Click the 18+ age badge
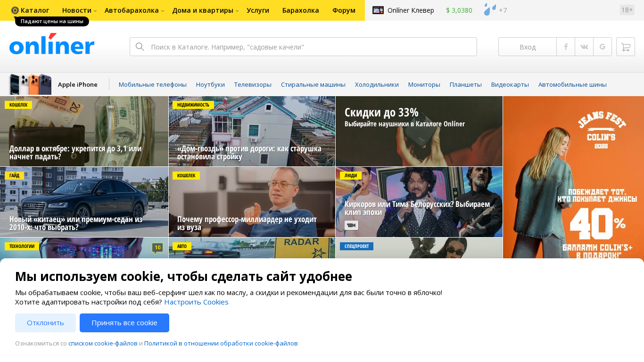644x362 pixels. [x=627, y=10]
